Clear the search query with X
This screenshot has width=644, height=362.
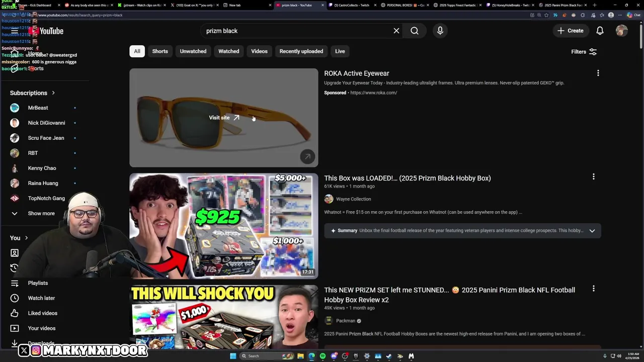click(x=396, y=31)
